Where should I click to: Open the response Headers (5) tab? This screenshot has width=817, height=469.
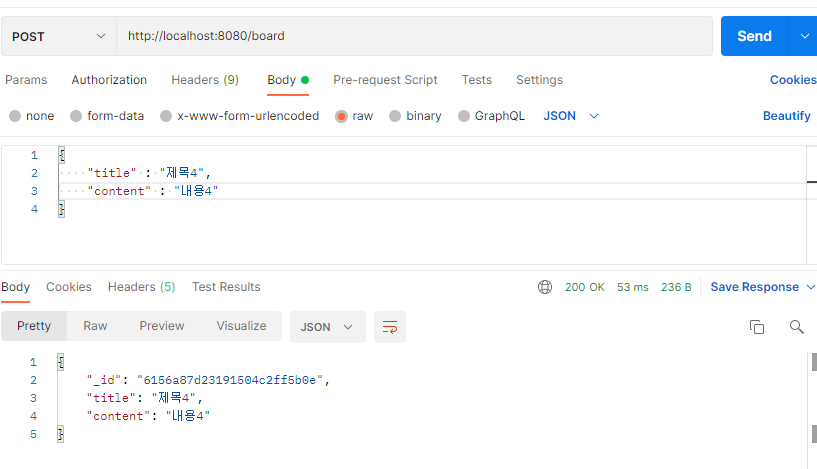tap(142, 287)
